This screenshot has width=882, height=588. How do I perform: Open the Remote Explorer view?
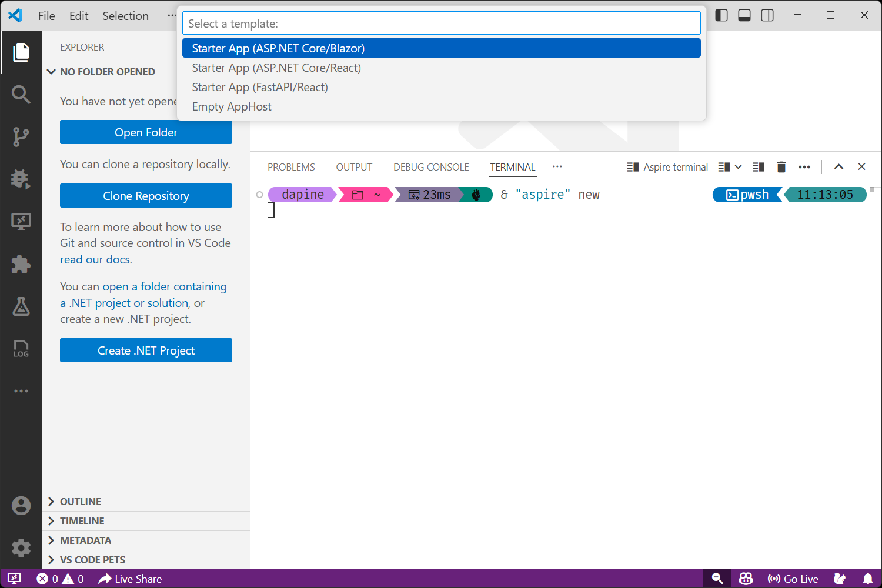[x=21, y=221]
